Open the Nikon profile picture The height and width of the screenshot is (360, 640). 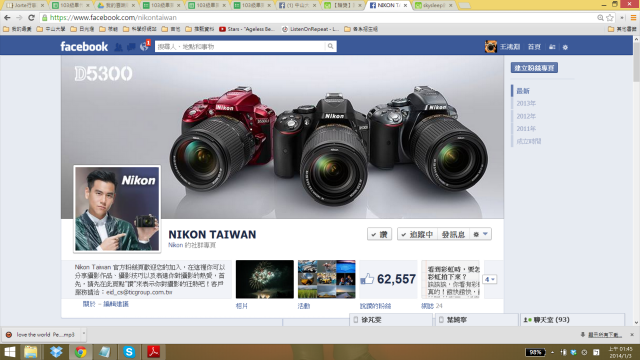coord(117,209)
